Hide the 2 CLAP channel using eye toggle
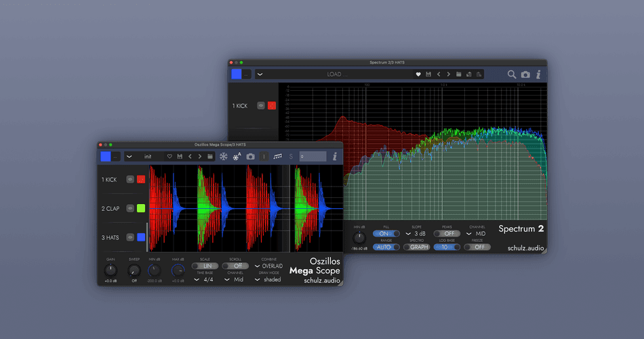Screen dimensions: 644x339 129,209
